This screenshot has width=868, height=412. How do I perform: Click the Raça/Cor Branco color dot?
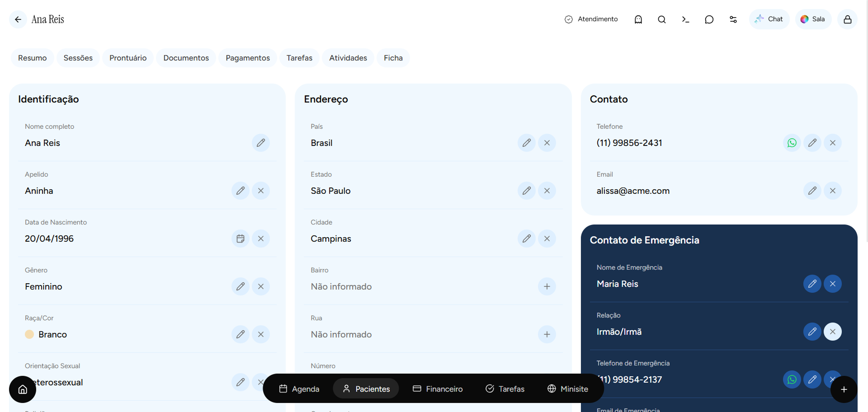tap(29, 334)
